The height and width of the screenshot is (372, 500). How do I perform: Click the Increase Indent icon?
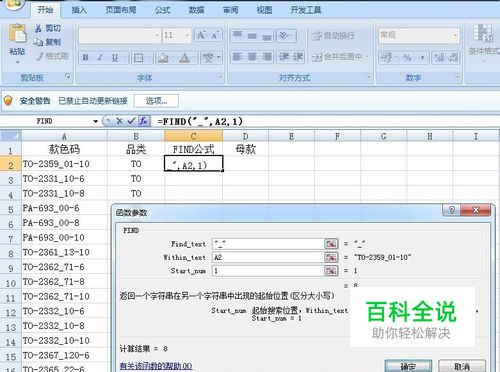(298, 57)
